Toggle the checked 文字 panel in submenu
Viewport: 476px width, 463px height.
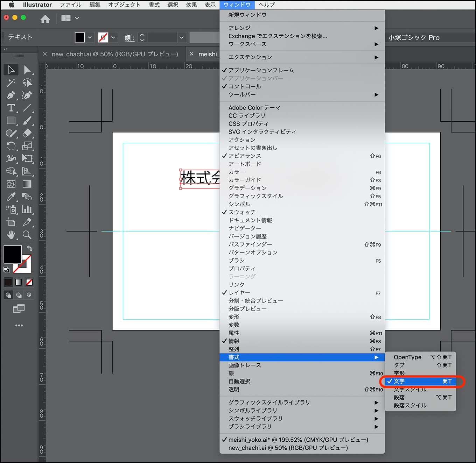tap(420, 381)
